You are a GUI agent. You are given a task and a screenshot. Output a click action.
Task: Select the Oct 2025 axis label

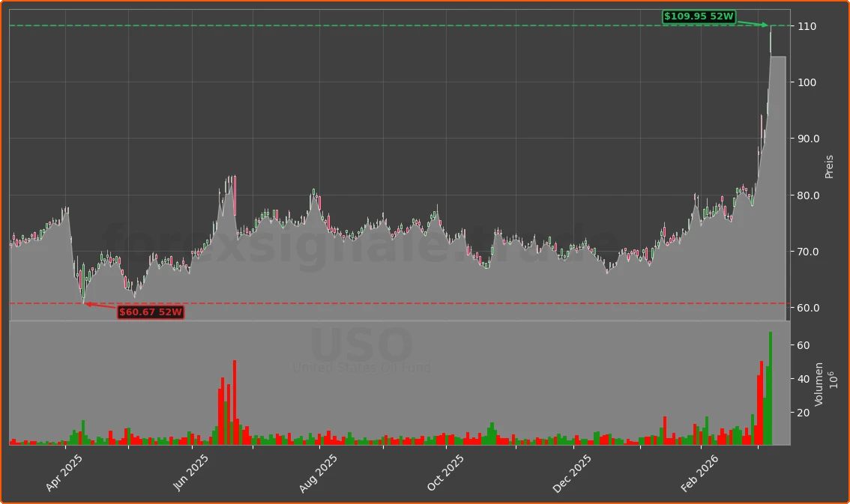[446, 468]
